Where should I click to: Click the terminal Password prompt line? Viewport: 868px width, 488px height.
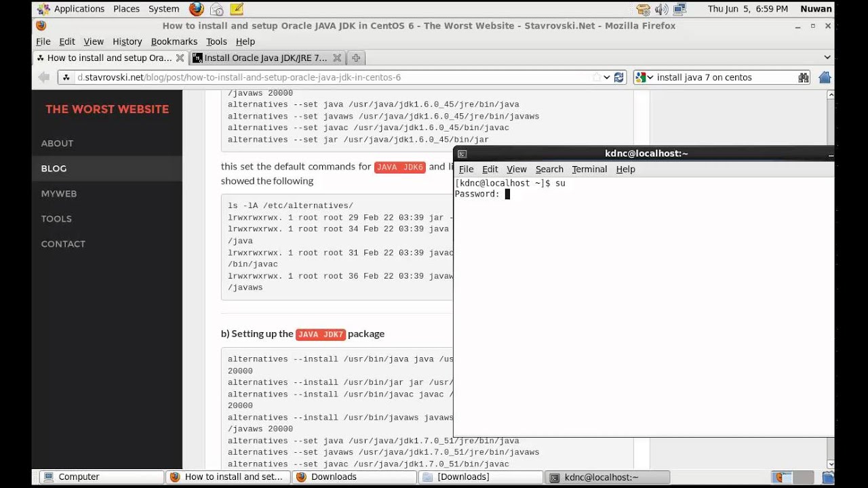point(482,194)
